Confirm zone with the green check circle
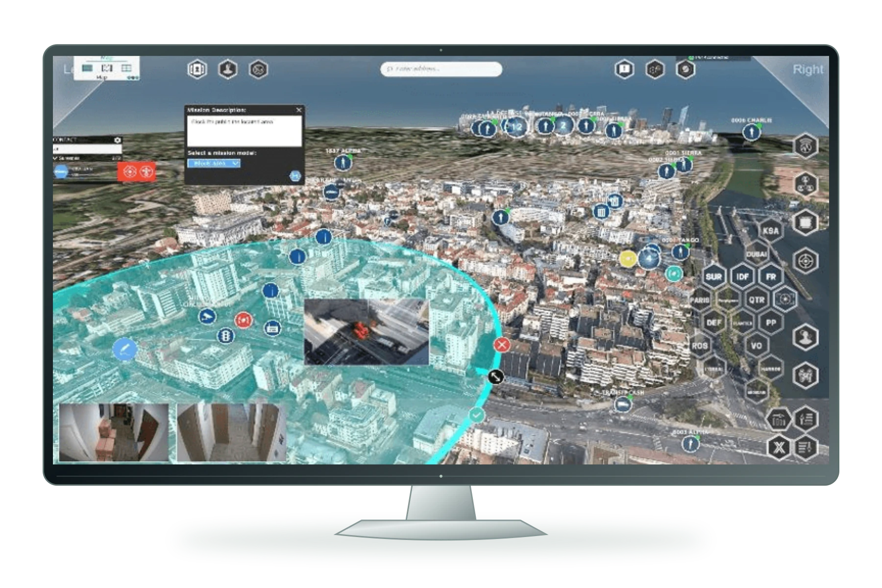Screen dimensions: 882x588 pyautogui.click(x=476, y=416)
